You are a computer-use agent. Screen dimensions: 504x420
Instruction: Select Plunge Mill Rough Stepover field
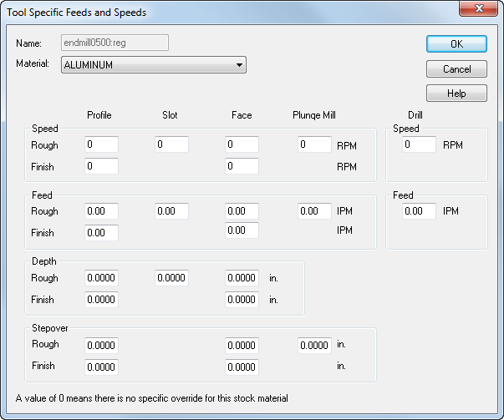point(314,345)
